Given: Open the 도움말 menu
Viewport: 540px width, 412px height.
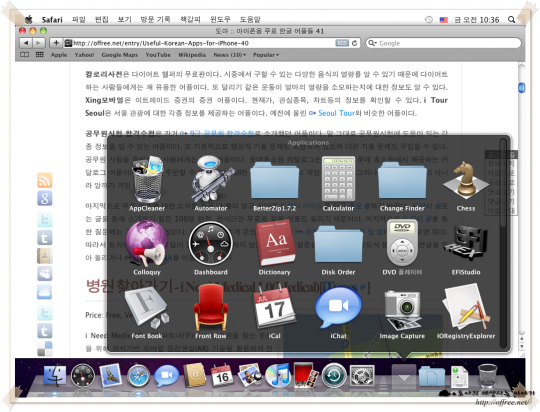Looking at the screenshot, I should point(250,19).
